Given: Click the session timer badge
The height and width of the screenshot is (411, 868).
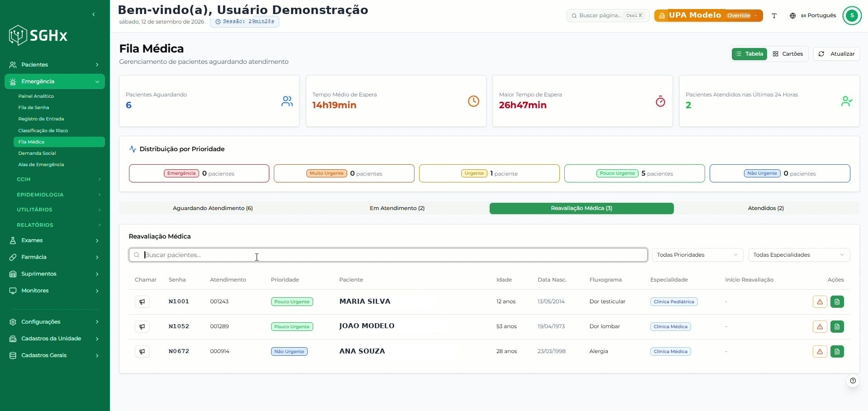Looking at the screenshot, I should pos(244,22).
